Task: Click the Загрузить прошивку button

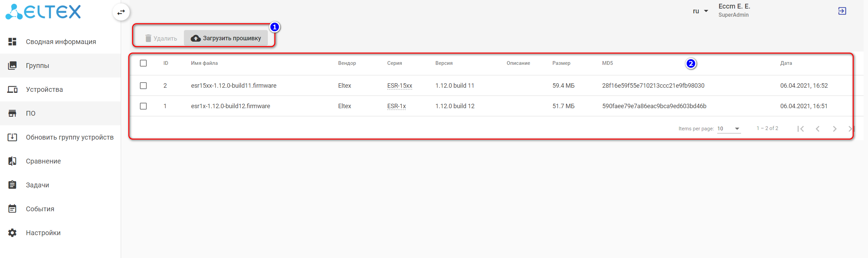Action: point(226,38)
